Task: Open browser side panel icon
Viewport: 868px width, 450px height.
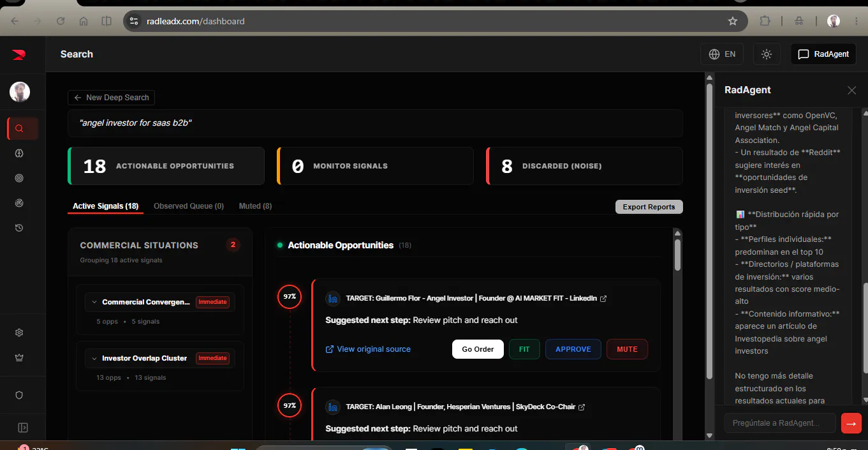Action: coord(107,21)
